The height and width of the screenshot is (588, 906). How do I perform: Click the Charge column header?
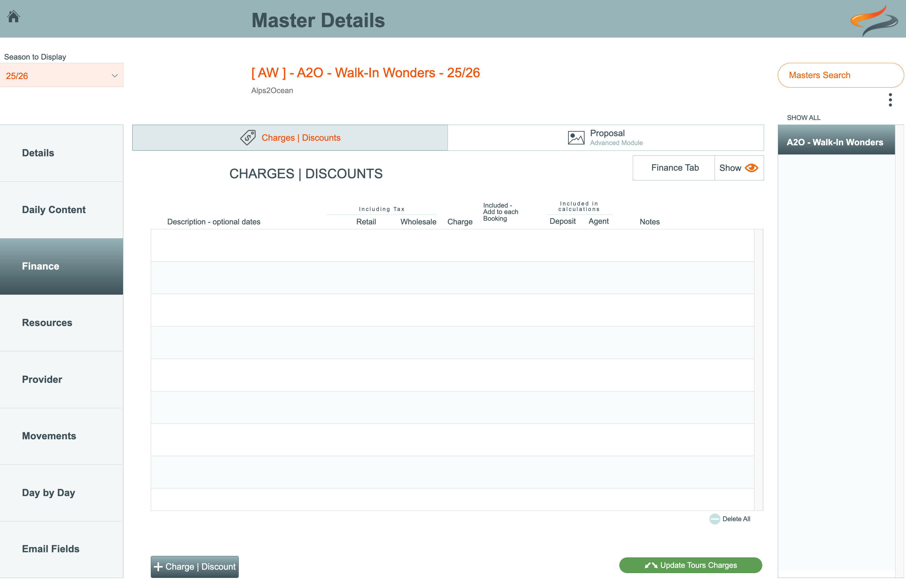[x=460, y=222]
